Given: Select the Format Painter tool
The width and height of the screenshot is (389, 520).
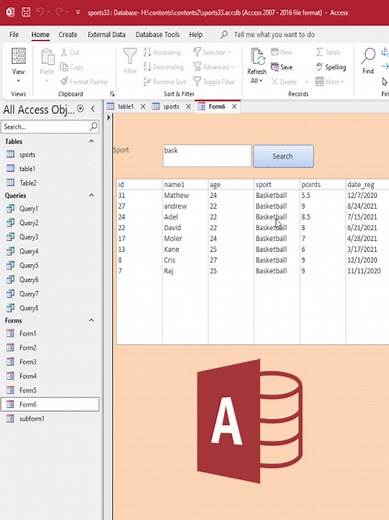Looking at the screenshot, I should click(84, 81).
